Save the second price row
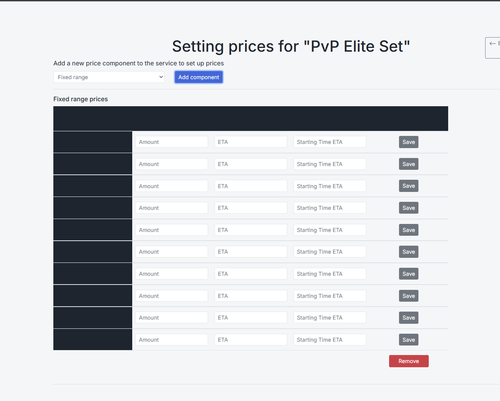 click(x=409, y=164)
